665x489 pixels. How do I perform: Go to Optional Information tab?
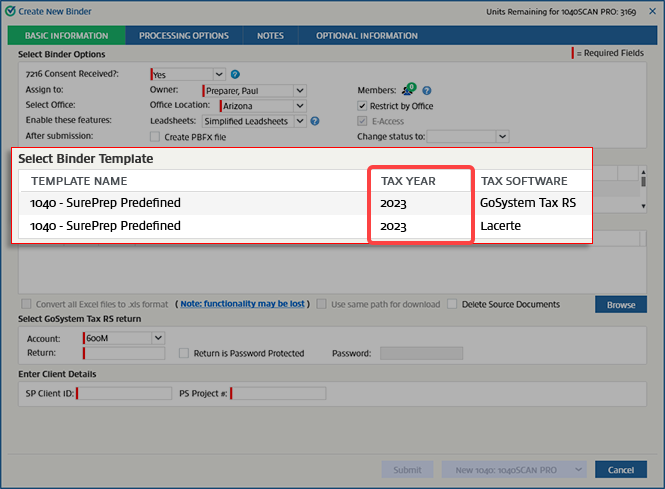tap(367, 36)
